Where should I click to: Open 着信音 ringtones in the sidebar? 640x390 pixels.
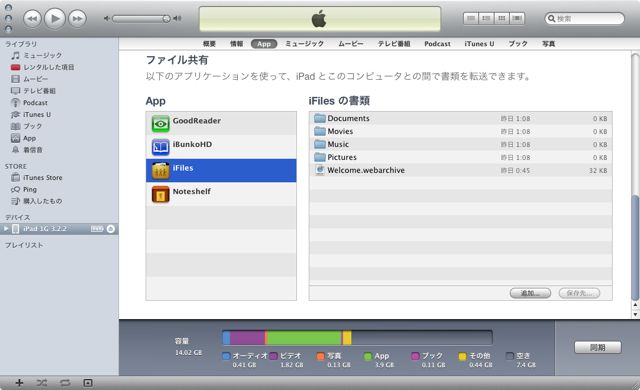tap(27, 150)
